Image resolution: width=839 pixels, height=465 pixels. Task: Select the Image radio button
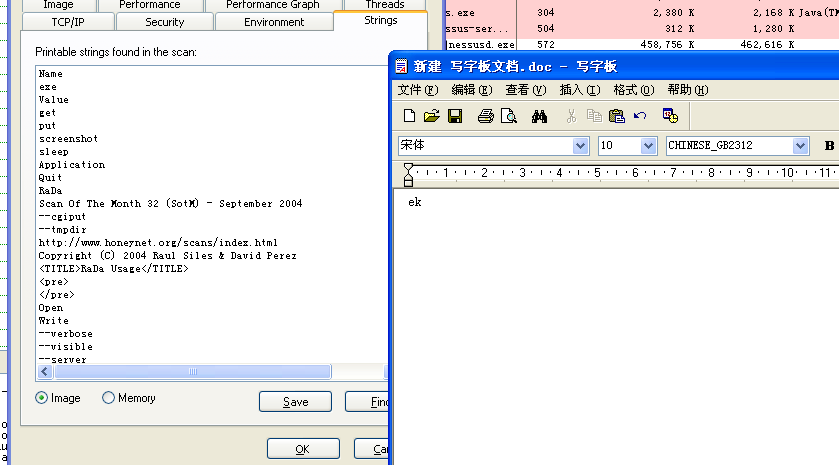41,398
